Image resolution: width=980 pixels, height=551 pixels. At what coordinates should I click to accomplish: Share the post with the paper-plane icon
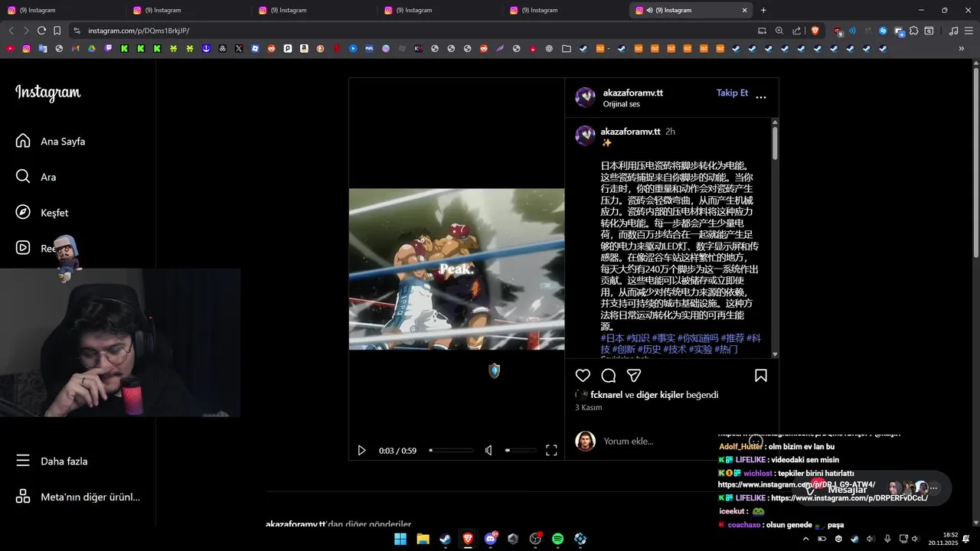(634, 376)
